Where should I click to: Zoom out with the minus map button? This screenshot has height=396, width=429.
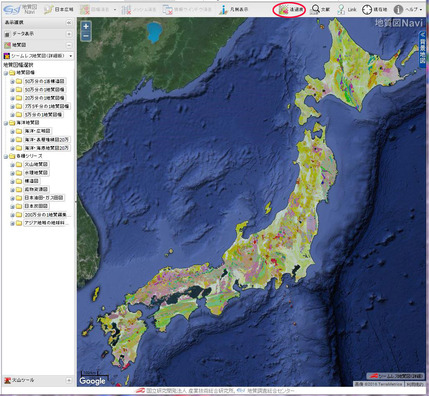86,36
